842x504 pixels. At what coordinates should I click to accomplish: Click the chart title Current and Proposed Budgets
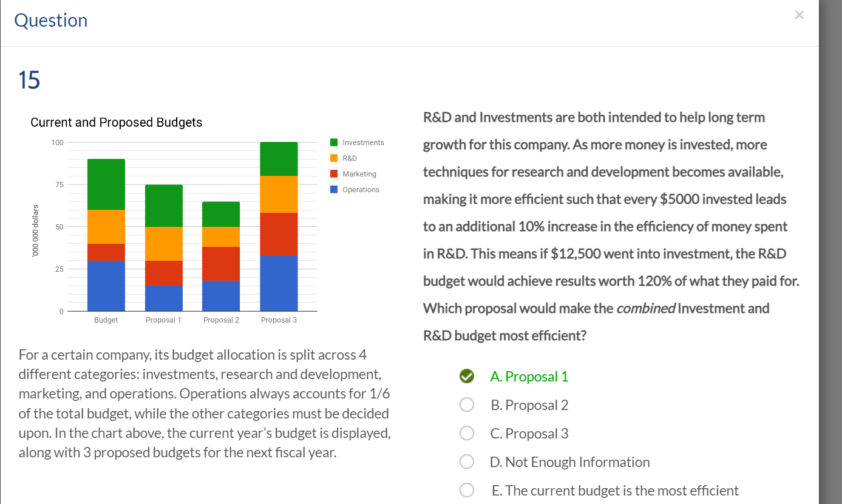(x=117, y=123)
